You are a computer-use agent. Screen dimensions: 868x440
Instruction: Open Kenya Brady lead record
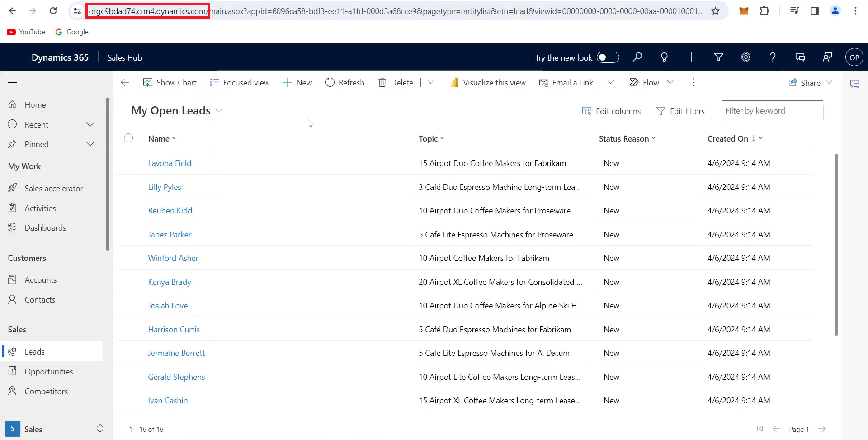[x=170, y=282]
